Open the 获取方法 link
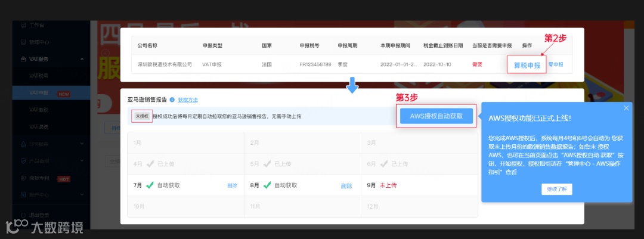 [x=188, y=100]
